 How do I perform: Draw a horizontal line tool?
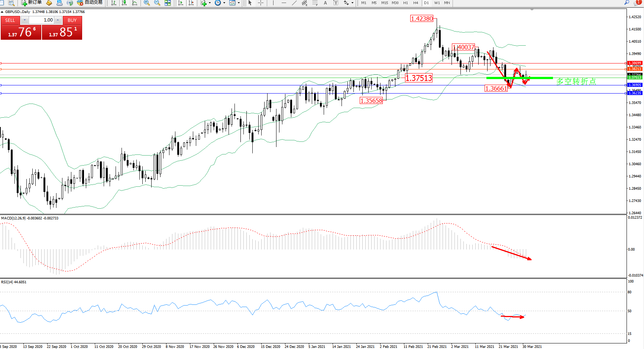(284, 3)
